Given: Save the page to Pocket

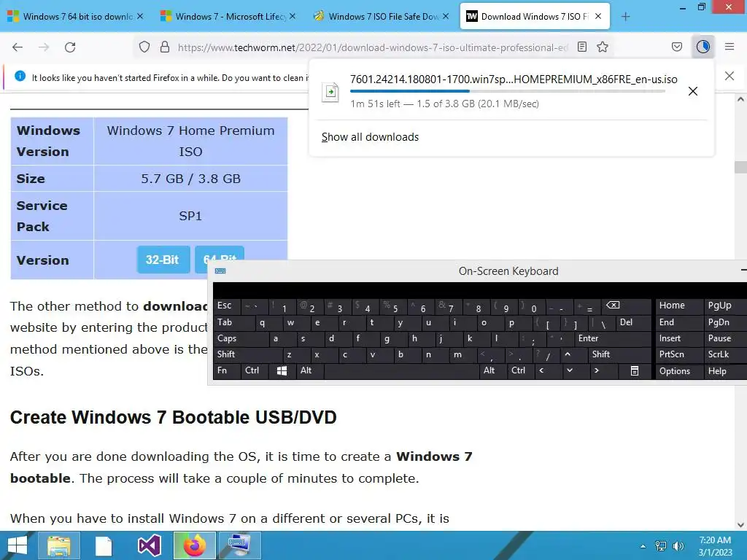Looking at the screenshot, I should point(676,47).
